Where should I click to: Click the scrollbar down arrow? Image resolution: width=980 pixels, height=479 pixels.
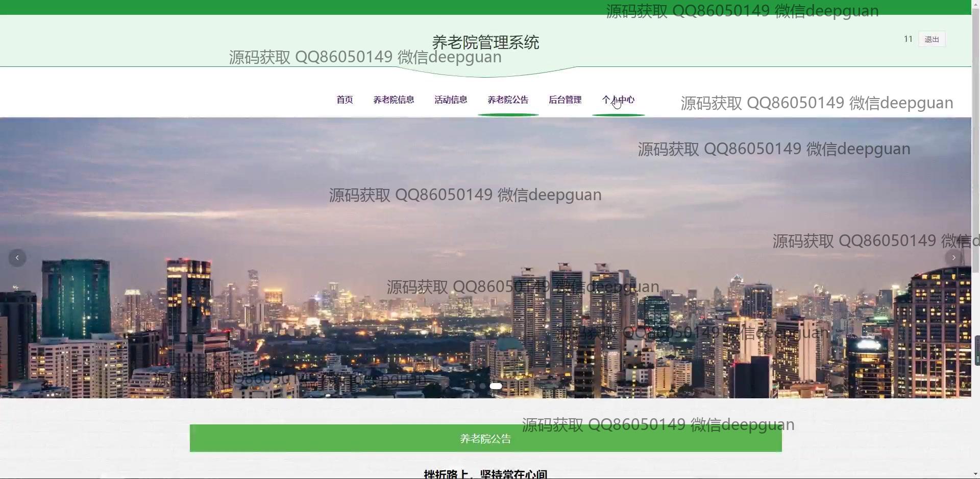pos(975,475)
